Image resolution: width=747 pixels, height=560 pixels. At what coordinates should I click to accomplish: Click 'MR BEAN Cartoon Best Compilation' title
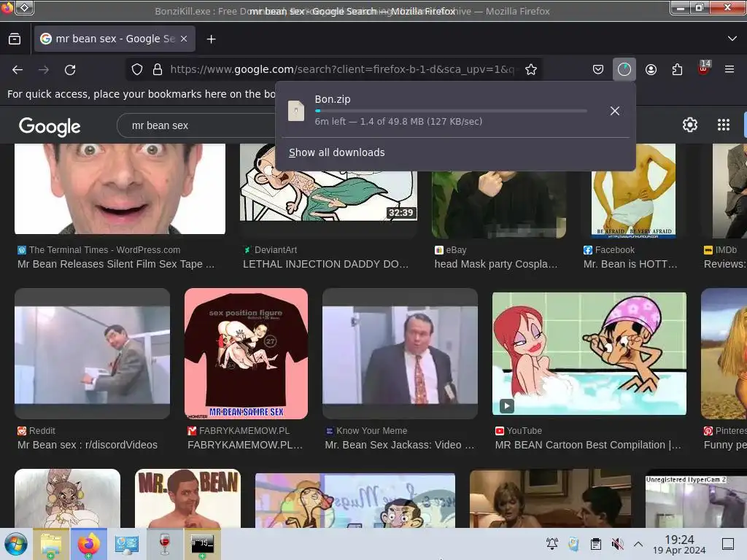[x=588, y=445]
